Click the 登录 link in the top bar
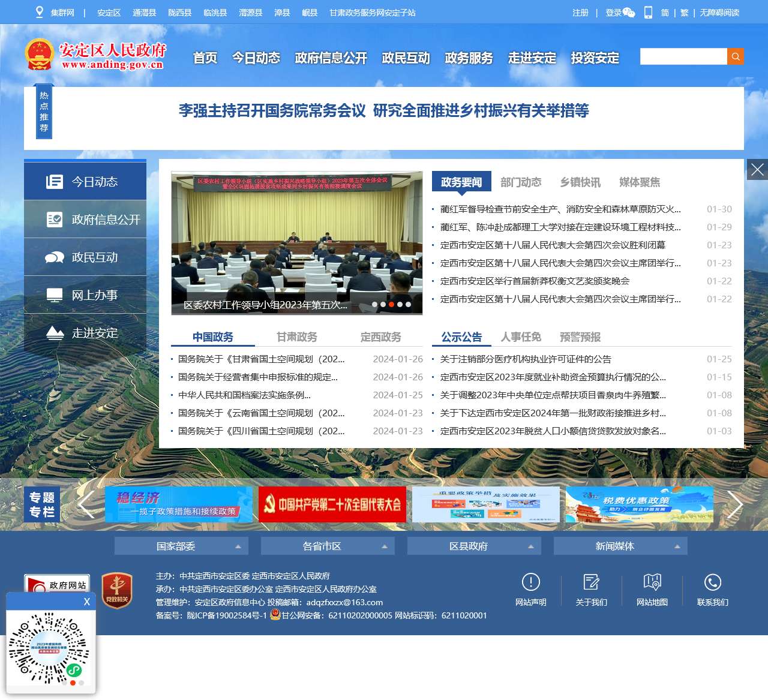768x700 pixels. pos(613,13)
